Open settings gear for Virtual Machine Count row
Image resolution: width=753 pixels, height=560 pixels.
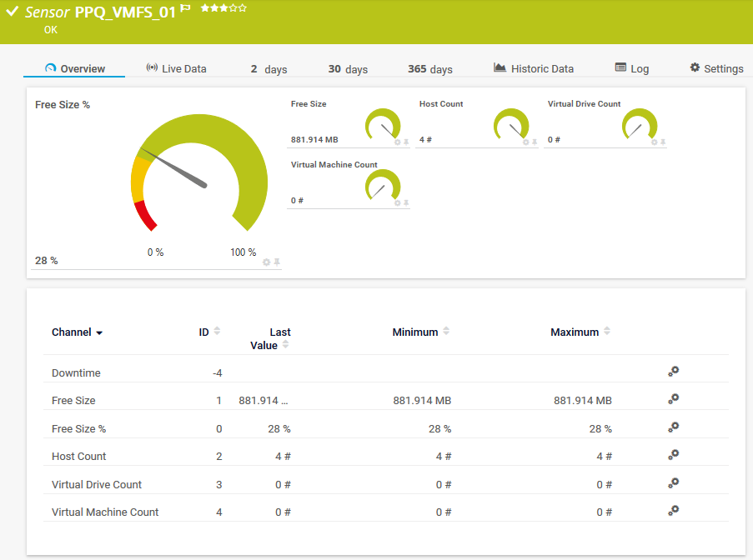coord(674,511)
